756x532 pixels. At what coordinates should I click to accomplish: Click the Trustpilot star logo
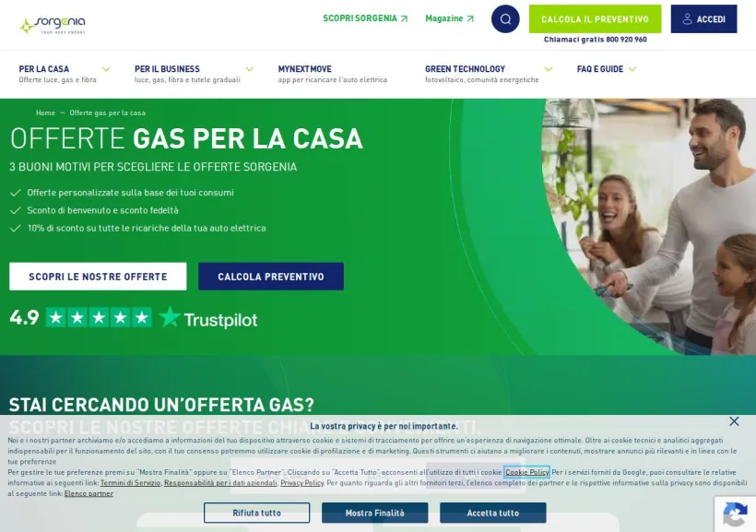click(170, 317)
